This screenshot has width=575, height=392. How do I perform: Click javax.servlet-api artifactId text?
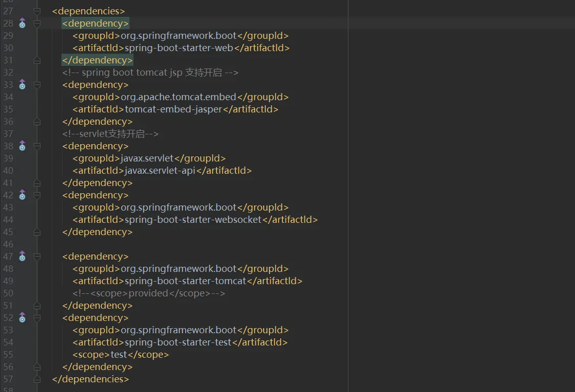pyautogui.click(x=160, y=171)
